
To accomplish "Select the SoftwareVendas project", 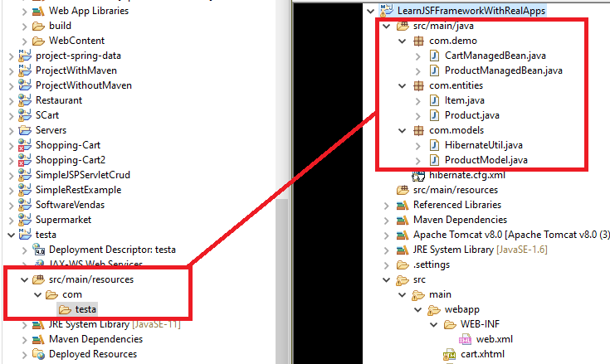I will point(70,205).
